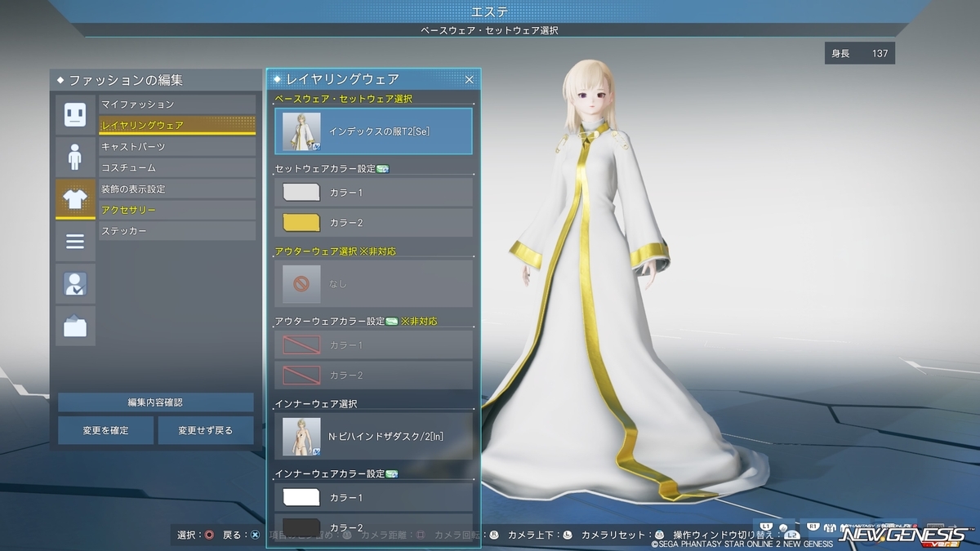This screenshot has height=551, width=980.
Task: Select the character checkmark category icon
Action: pos(75,284)
